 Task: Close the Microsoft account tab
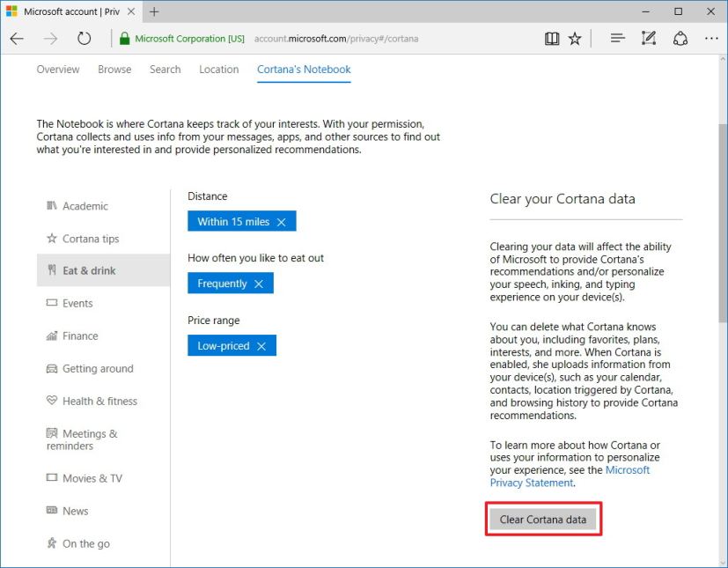click(x=131, y=11)
